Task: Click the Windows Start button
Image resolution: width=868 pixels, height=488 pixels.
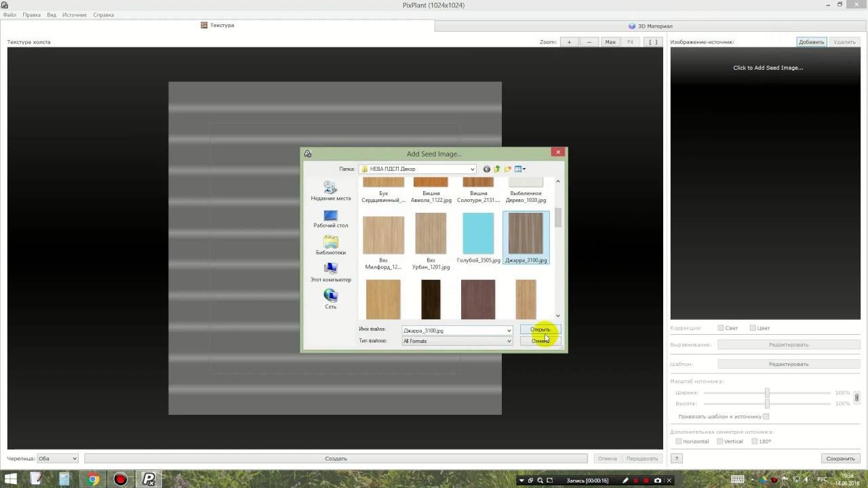Action: click(x=11, y=480)
